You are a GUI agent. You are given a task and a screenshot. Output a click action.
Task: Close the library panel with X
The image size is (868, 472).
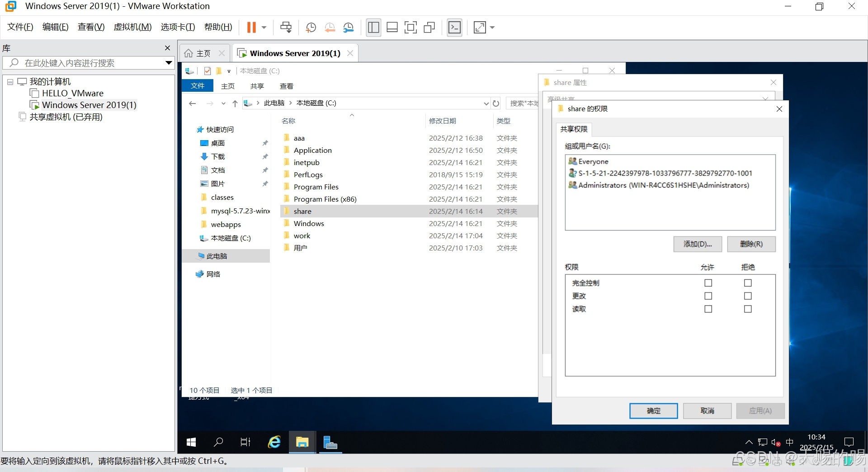click(x=168, y=48)
